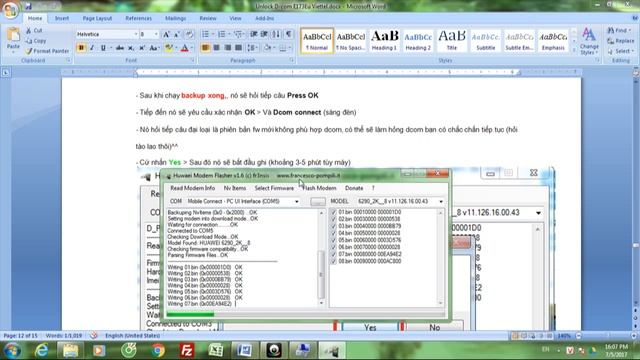
Task: Center the text alignment
Action: click(x=216, y=48)
